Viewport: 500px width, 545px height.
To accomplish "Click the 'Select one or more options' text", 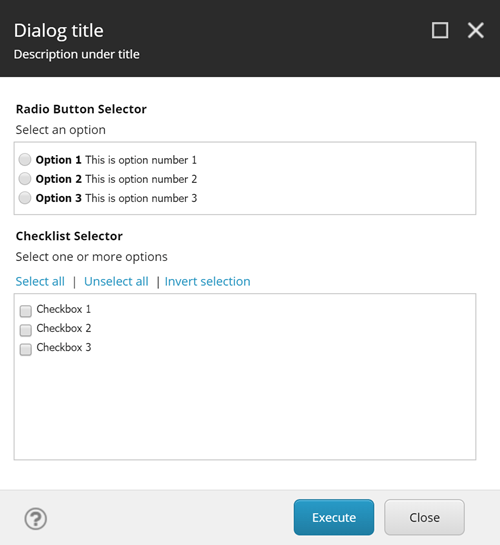I will pyautogui.click(x=91, y=257).
